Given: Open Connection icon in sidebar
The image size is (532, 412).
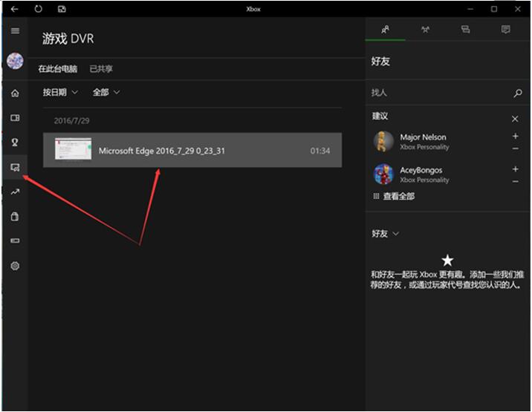Looking at the screenshot, I should [15, 241].
